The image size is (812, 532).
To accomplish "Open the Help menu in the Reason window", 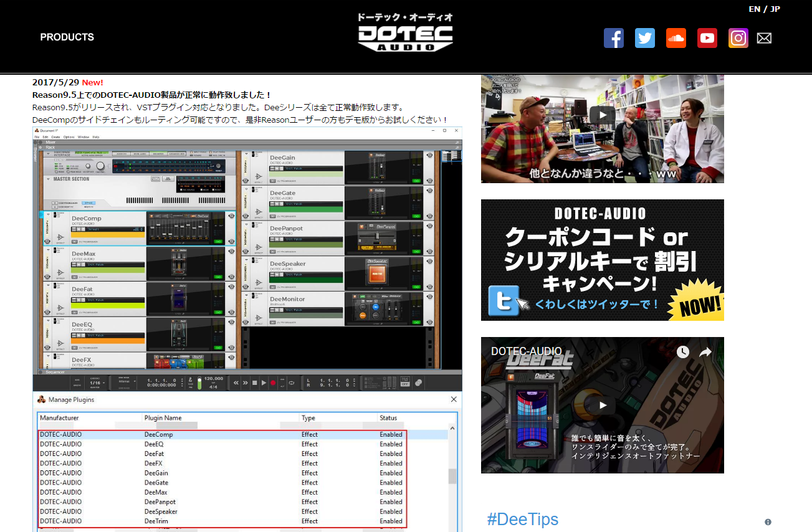I will pos(96,136).
